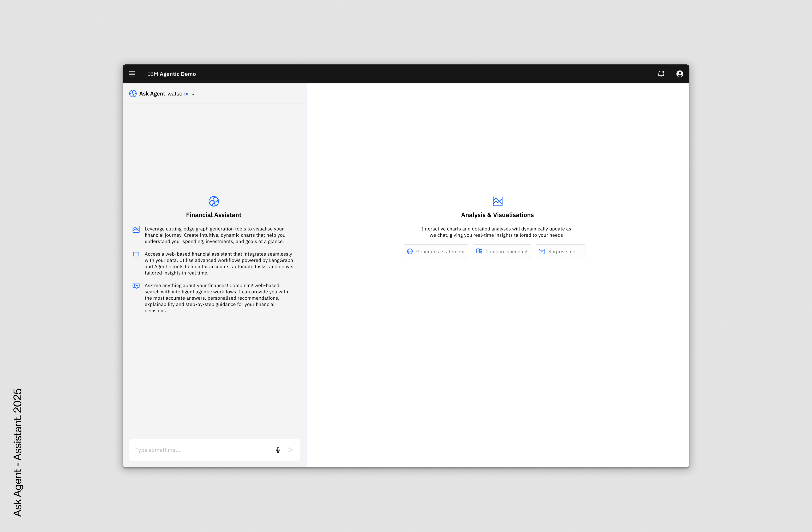This screenshot has width=812, height=532.
Task: Click the graph icon beside Leverage paragraph
Action: pyautogui.click(x=136, y=229)
